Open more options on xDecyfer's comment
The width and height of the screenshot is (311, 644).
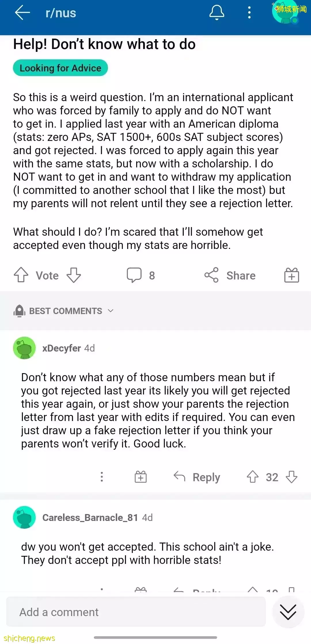[102, 477]
